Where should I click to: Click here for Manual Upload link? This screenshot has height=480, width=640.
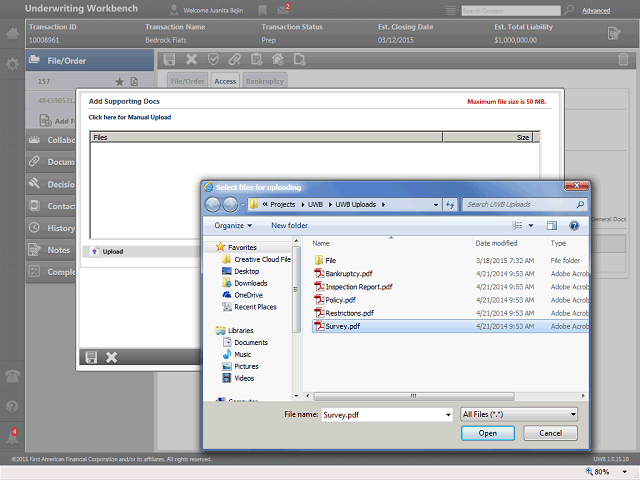tap(130, 117)
